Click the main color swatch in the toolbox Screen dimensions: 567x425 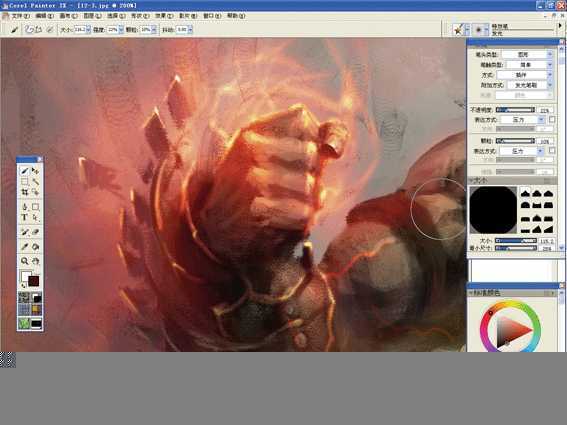tap(25, 276)
